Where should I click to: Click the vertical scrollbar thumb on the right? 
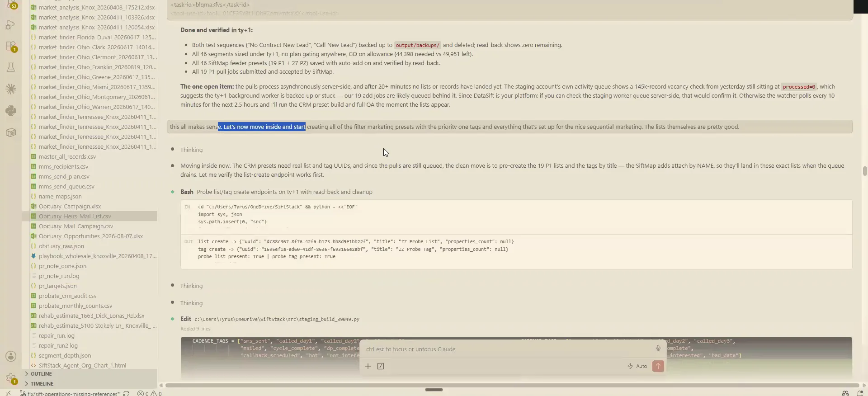pos(865,171)
